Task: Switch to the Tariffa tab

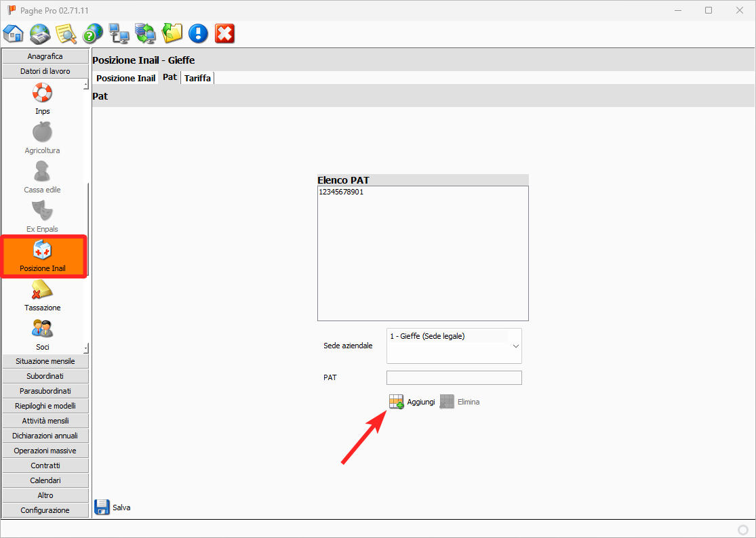Action: click(x=197, y=78)
